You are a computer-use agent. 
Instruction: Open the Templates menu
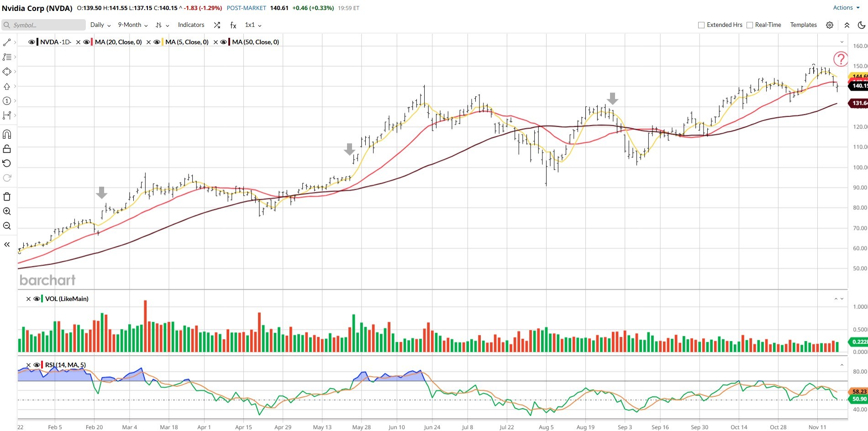[803, 25]
